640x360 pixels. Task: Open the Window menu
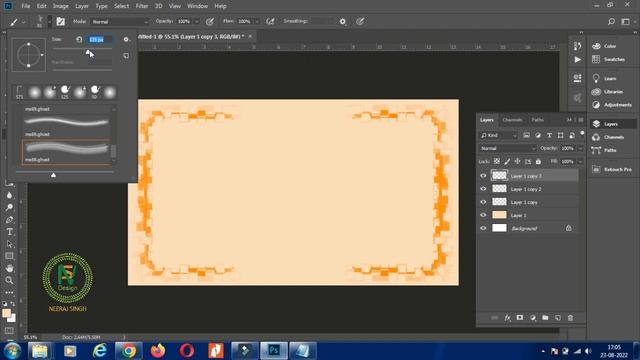tap(198, 6)
